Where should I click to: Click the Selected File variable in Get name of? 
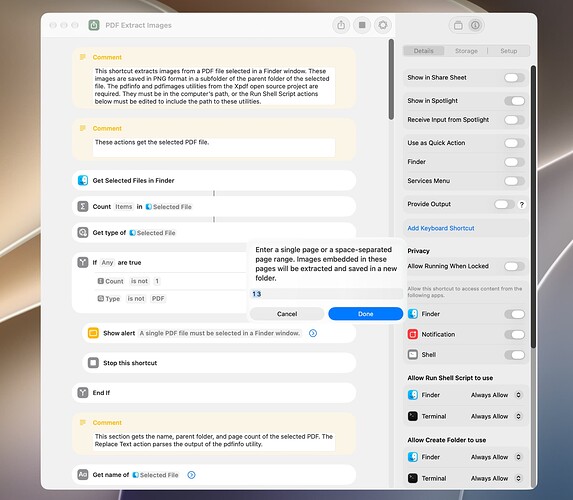(155, 475)
